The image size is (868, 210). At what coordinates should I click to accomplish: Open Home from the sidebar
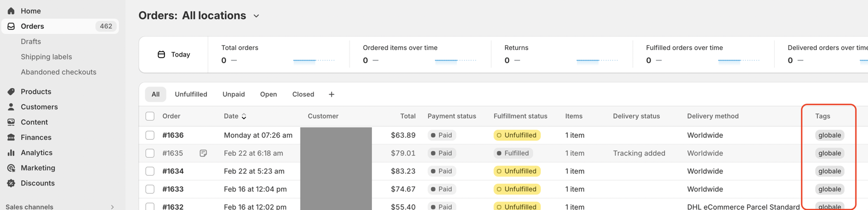pos(30,11)
